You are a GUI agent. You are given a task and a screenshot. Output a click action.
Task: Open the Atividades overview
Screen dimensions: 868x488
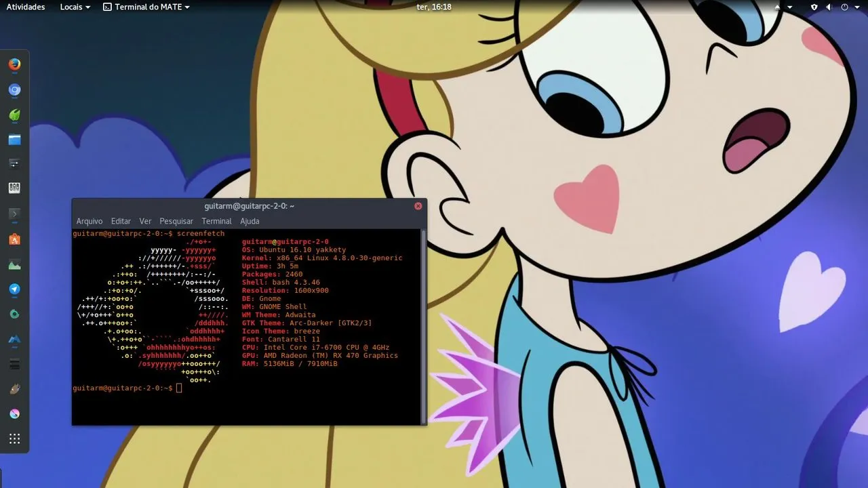(26, 7)
